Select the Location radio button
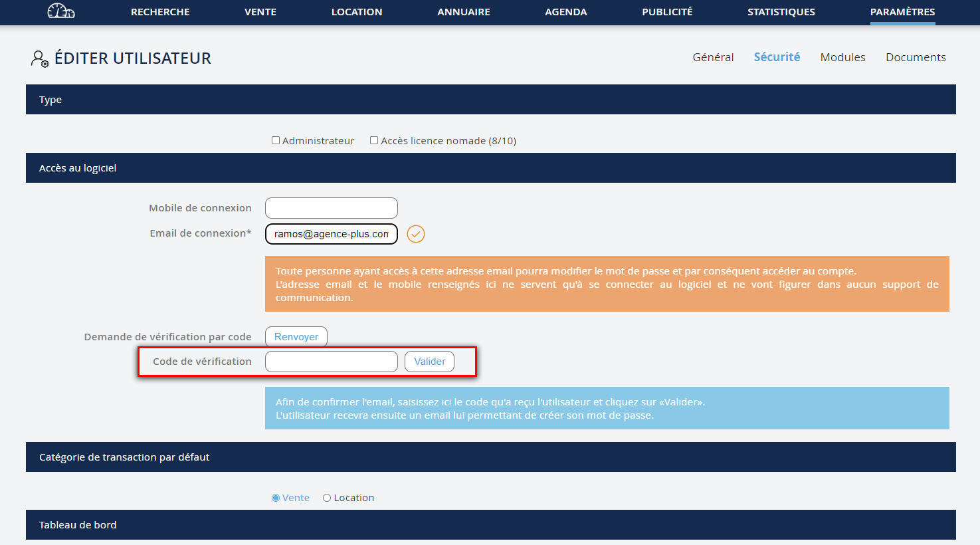This screenshot has width=980, height=545. tap(327, 498)
